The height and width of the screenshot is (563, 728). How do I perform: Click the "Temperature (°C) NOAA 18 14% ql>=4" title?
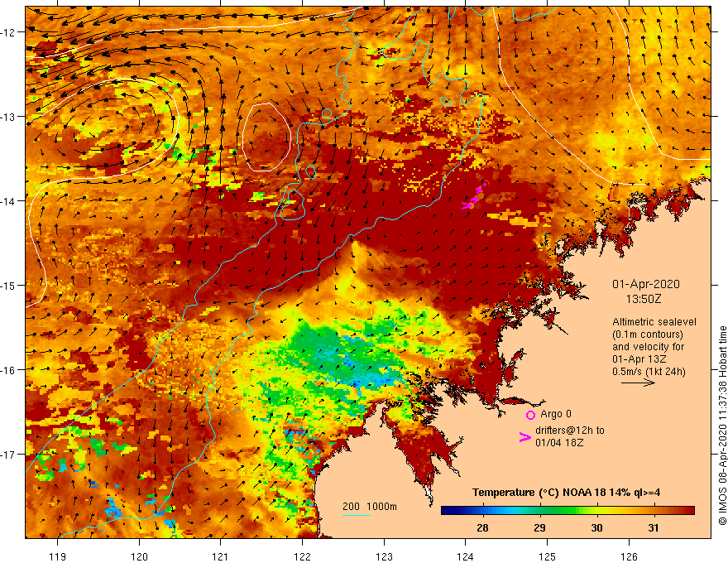point(567,493)
